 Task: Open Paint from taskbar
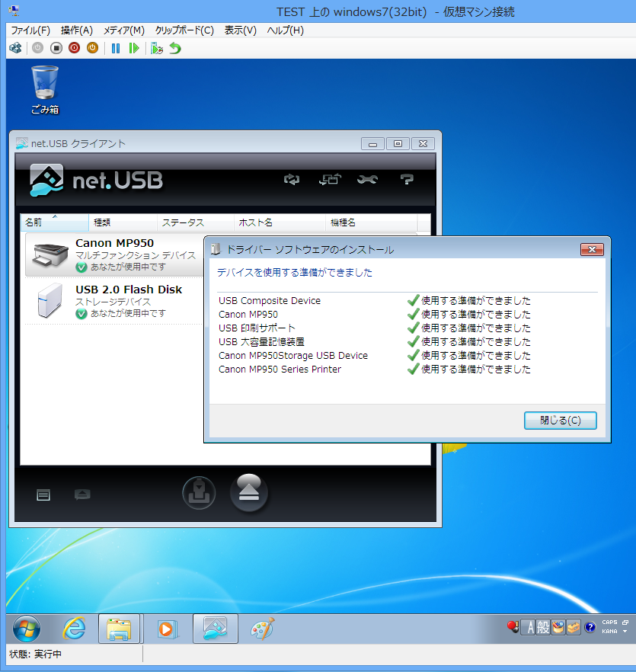point(262,629)
